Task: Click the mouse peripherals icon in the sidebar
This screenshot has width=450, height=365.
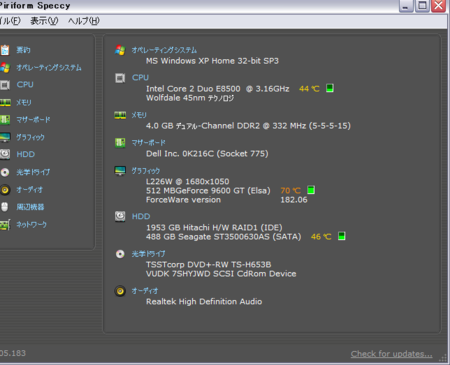Action: 4,207
